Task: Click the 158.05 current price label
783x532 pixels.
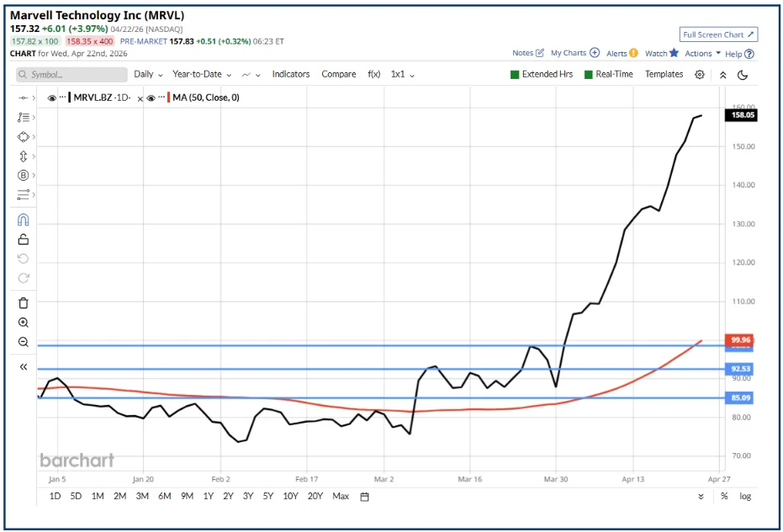Action: (741, 115)
